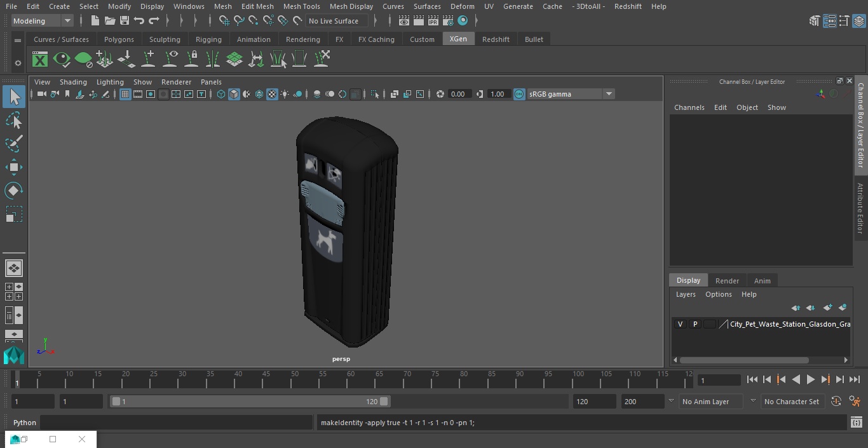Toggle smooth shade all cube in viewport toolbar

[234, 94]
